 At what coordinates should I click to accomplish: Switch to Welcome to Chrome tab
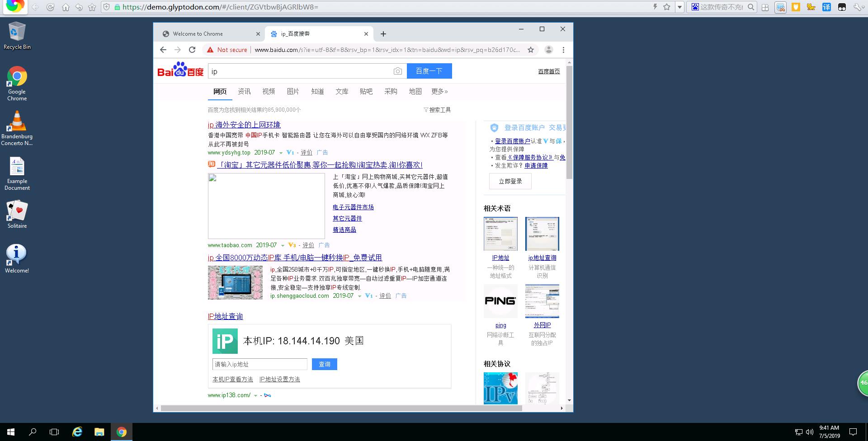[x=212, y=34]
